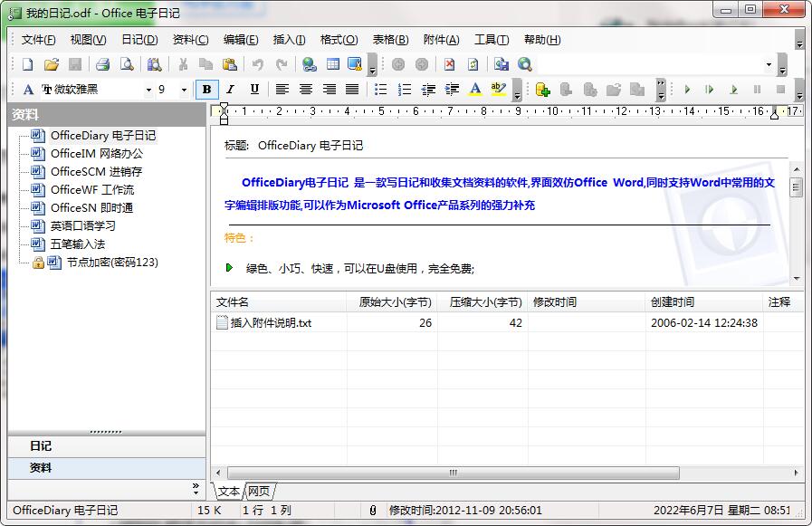Open the highlight color dropdown arrow
This screenshot has width=812, height=526.
pos(517,90)
